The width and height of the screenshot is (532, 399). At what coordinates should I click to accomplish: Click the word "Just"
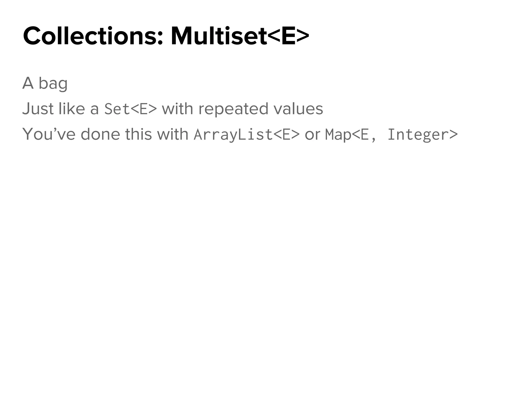point(38,109)
